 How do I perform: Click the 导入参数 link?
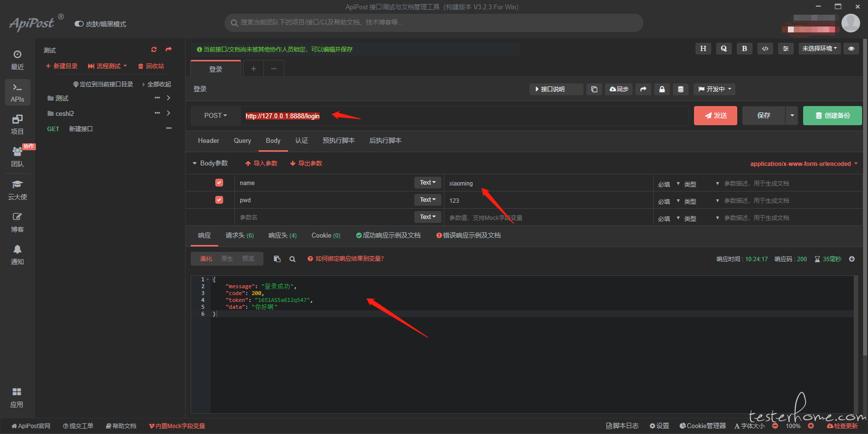coord(261,163)
